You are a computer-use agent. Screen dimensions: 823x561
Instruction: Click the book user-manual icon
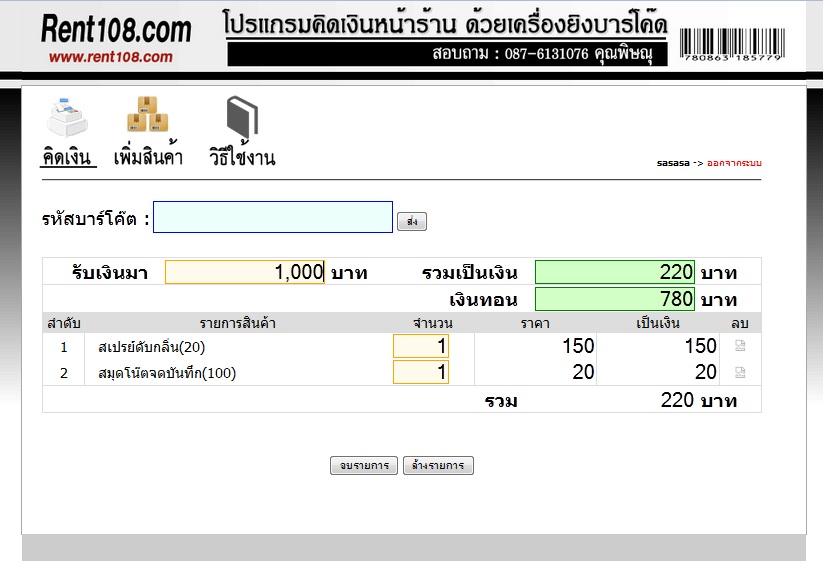[241, 116]
